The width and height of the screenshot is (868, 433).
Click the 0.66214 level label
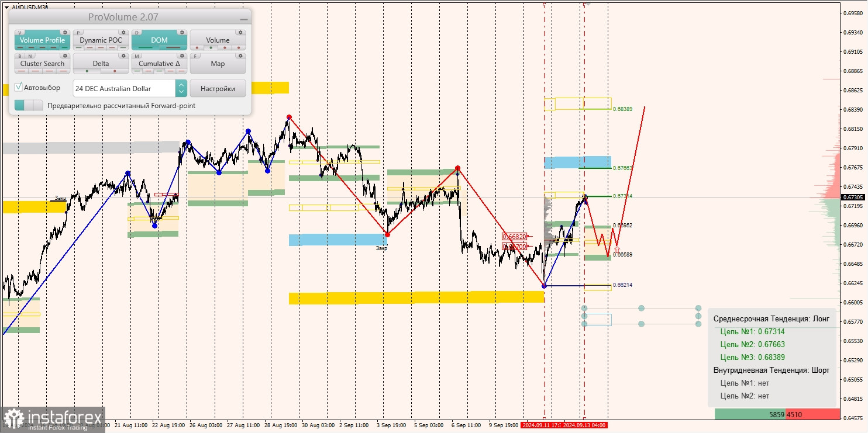(623, 285)
